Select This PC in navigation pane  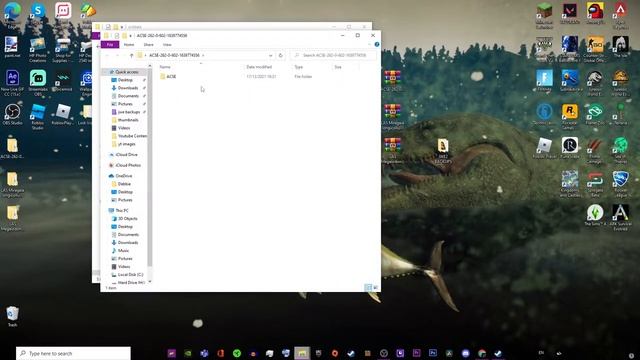[x=122, y=211]
